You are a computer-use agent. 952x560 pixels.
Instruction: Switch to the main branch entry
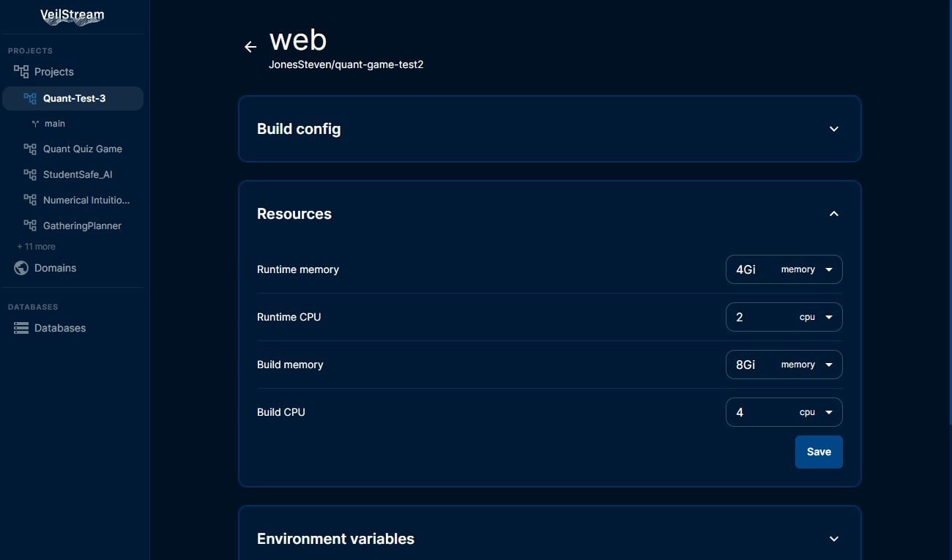tap(55, 123)
